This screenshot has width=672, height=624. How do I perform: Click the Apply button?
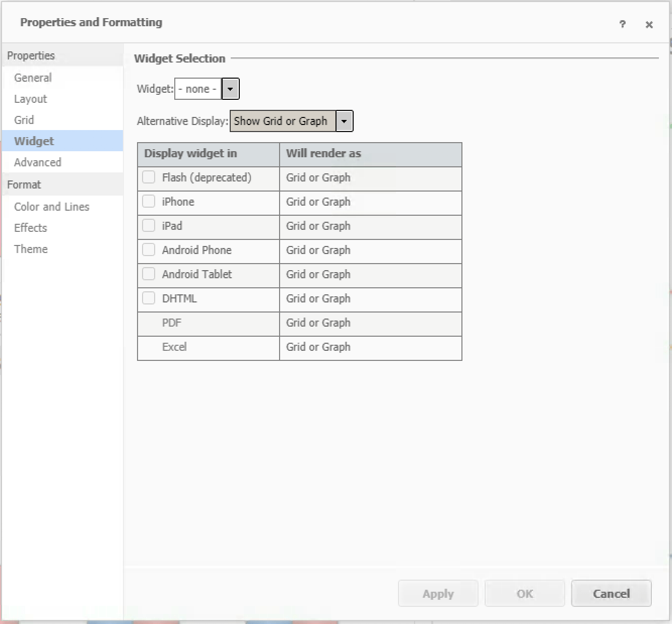coord(438,594)
